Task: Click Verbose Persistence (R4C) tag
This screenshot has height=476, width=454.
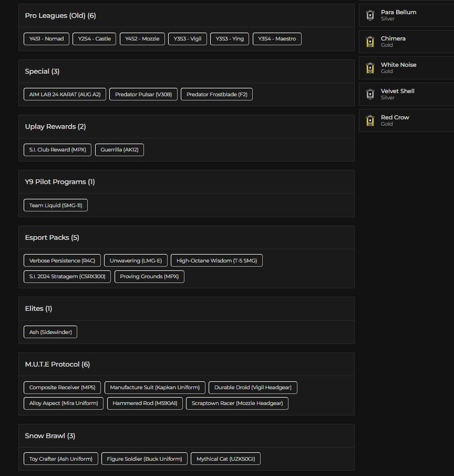Action: [x=62, y=260]
